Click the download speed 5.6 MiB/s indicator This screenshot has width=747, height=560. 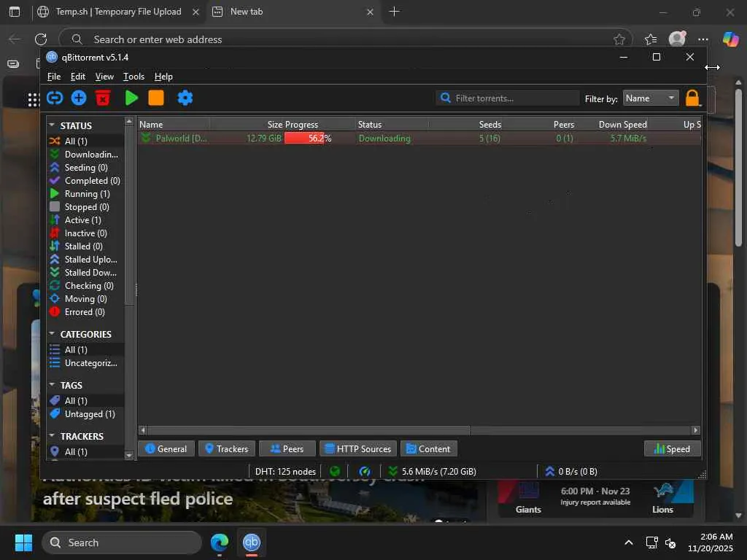click(432, 472)
